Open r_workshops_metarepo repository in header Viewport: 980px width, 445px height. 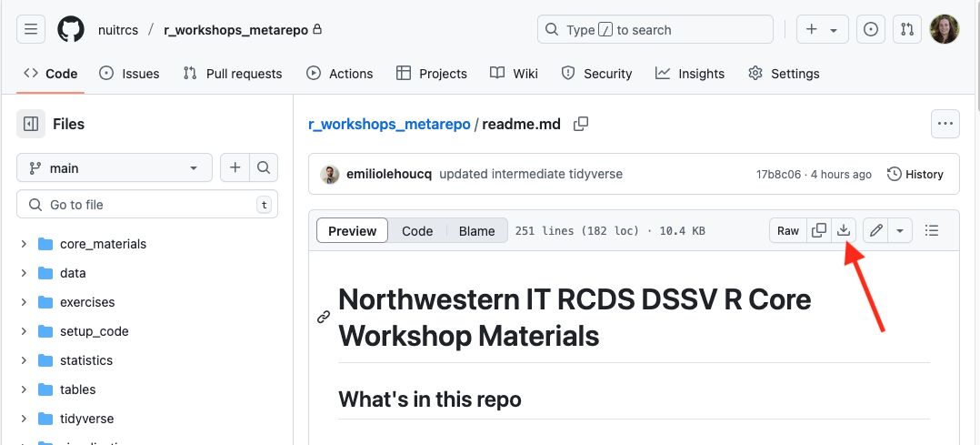(x=235, y=30)
